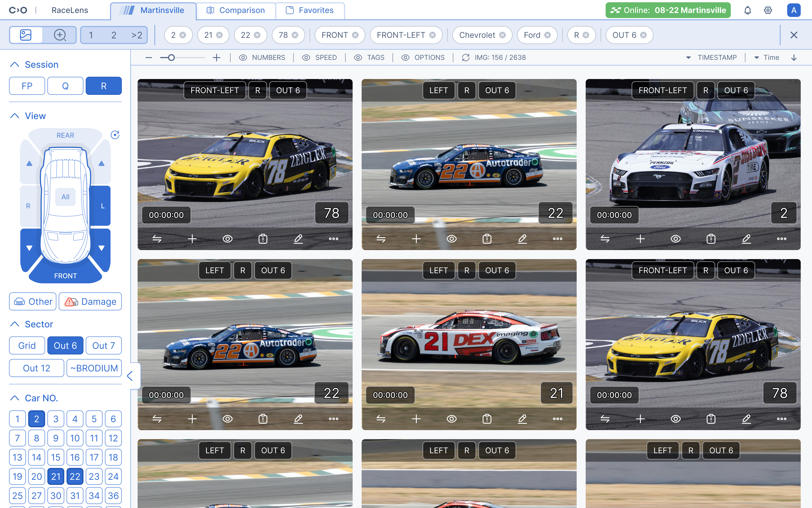Select the Grid sector button
The height and width of the screenshot is (508, 812).
[27, 346]
